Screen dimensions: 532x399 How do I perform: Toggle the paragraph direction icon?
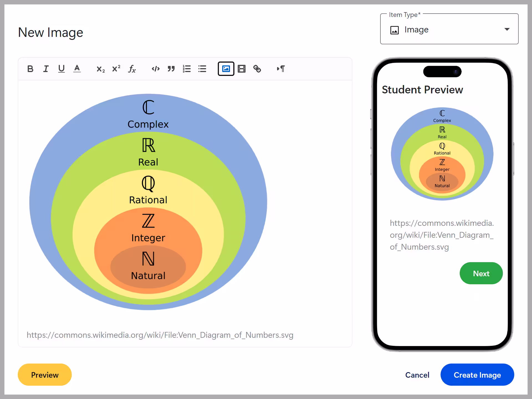tap(281, 69)
